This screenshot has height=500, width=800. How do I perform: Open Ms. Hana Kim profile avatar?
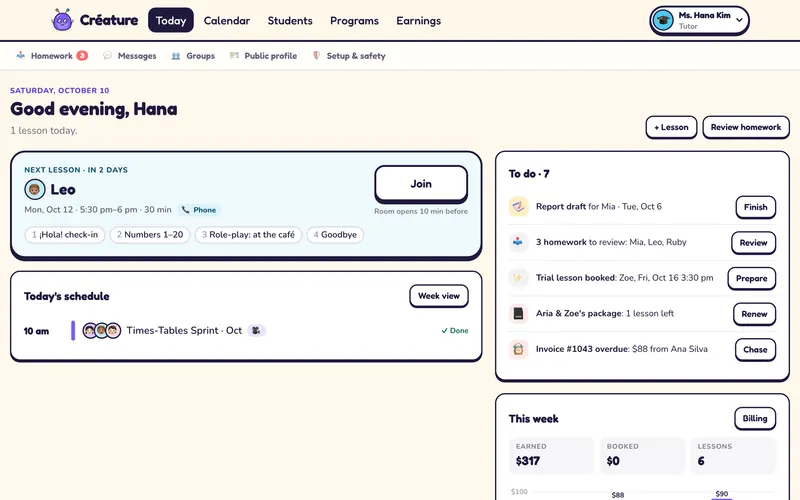[x=663, y=20]
